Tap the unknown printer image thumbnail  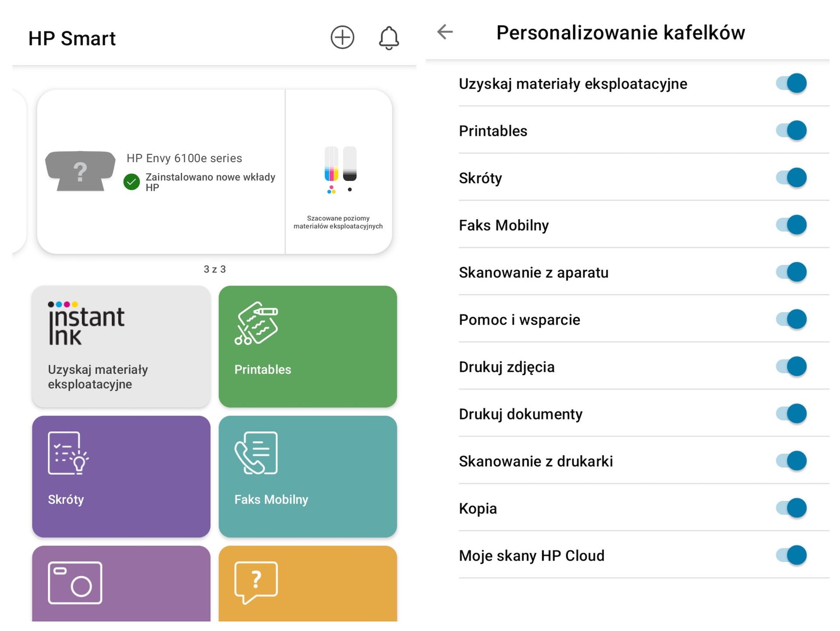coord(80,171)
